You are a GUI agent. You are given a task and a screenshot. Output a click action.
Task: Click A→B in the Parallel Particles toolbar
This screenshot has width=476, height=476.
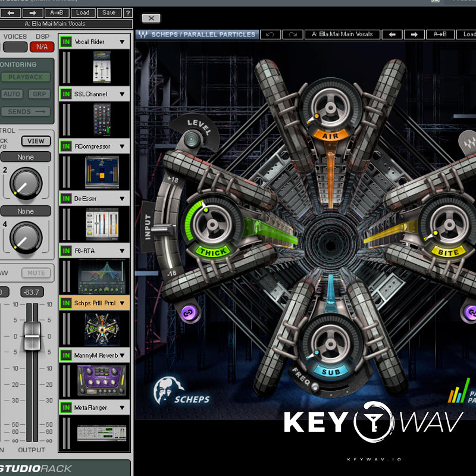(440, 35)
